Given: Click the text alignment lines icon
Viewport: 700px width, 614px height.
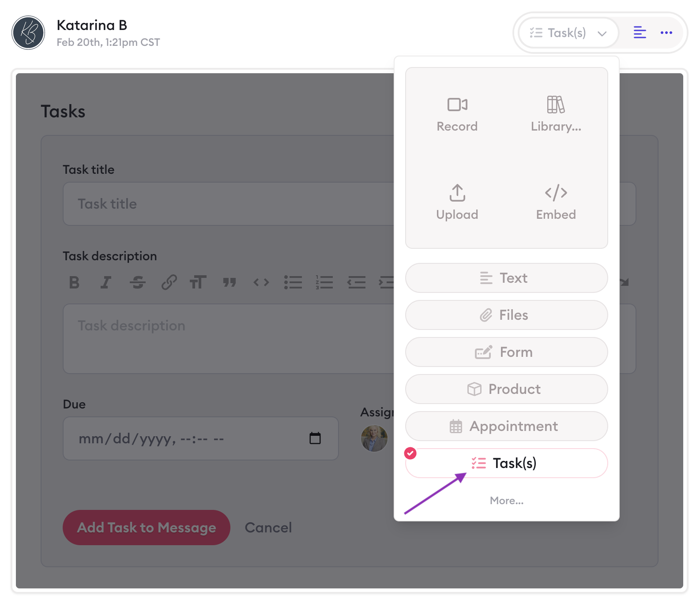Looking at the screenshot, I should (640, 33).
